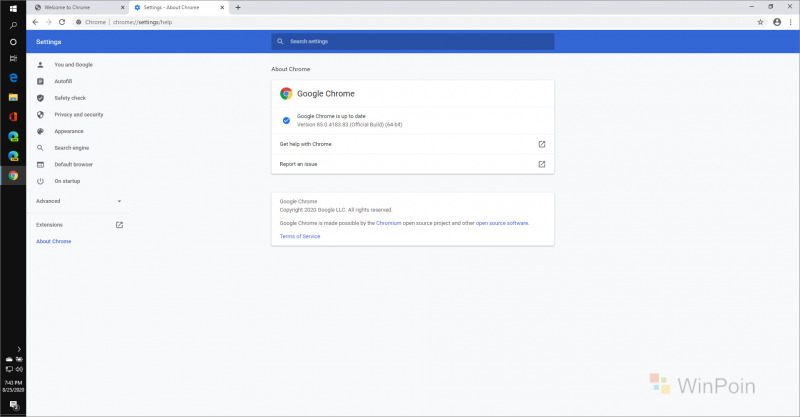Click the clipboard icon beside Autofill

click(x=40, y=82)
